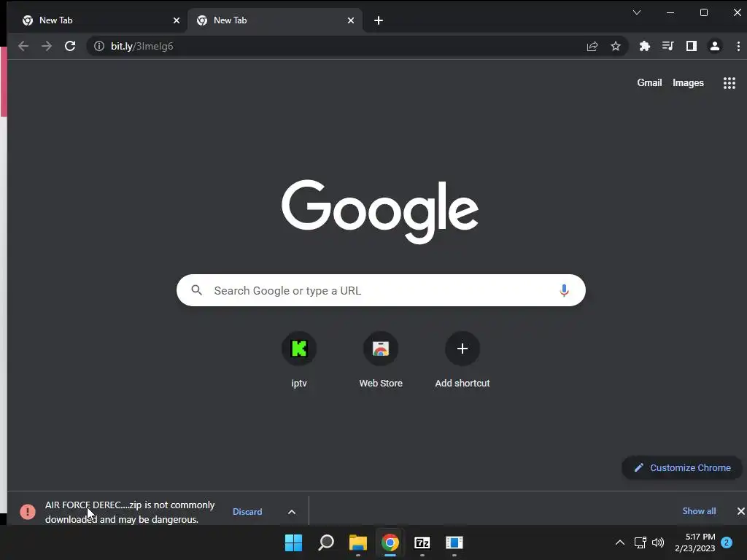Click the Google logo
The height and width of the screenshot is (560, 747).
coord(379,212)
